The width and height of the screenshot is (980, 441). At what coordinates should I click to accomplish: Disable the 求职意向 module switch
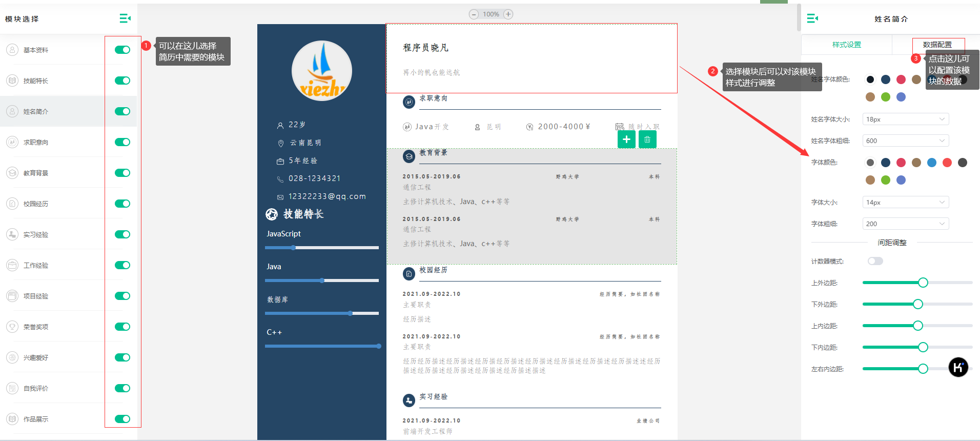[122, 142]
